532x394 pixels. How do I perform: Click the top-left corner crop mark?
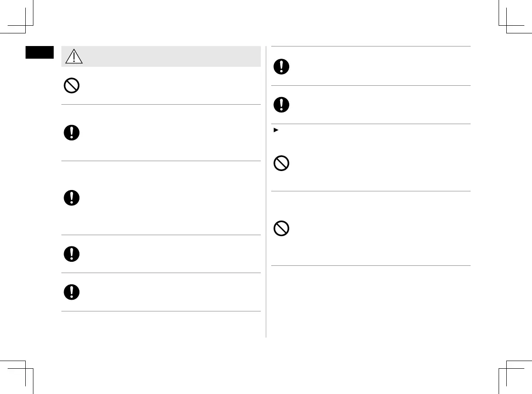point(25,25)
